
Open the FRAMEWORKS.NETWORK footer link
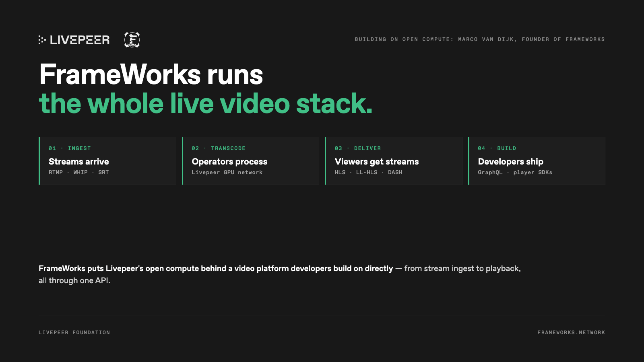tap(571, 333)
